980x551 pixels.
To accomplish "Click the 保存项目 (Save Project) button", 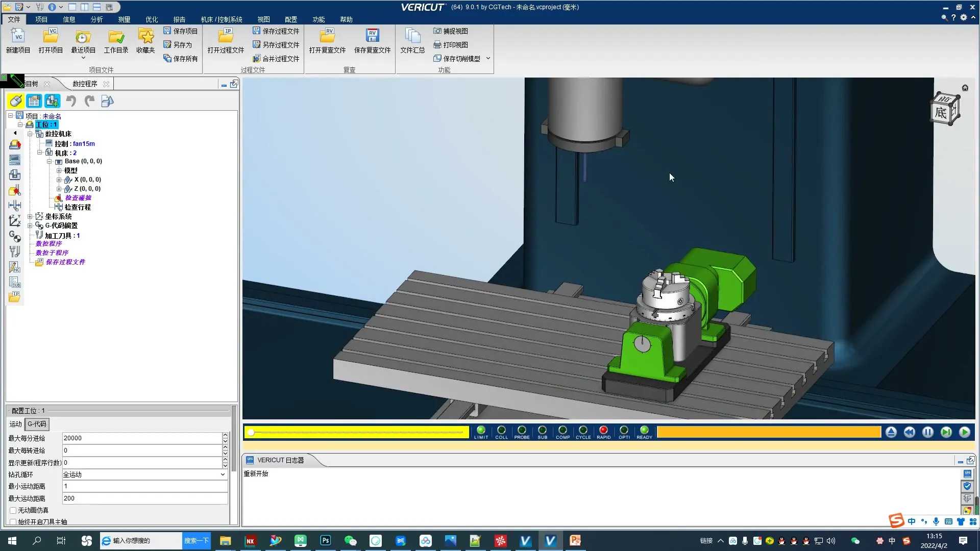I will 181,31.
